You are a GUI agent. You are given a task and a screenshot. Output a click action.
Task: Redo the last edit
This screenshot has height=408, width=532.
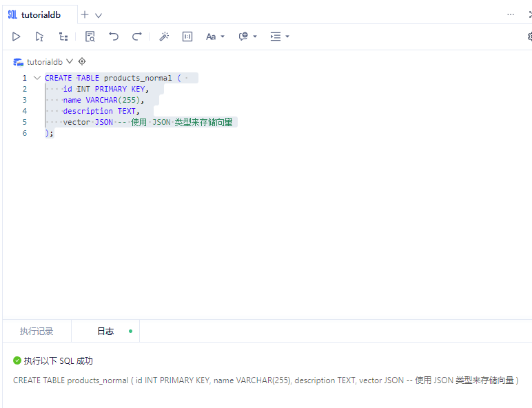pyautogui.click(x=136, y=37)
